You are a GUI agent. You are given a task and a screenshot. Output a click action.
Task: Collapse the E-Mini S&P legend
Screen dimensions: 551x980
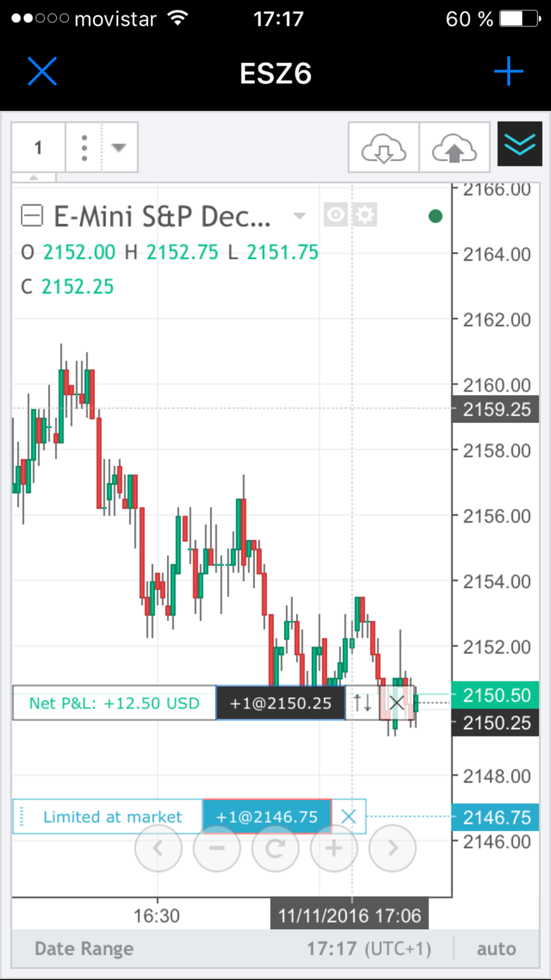pos(31,216)
